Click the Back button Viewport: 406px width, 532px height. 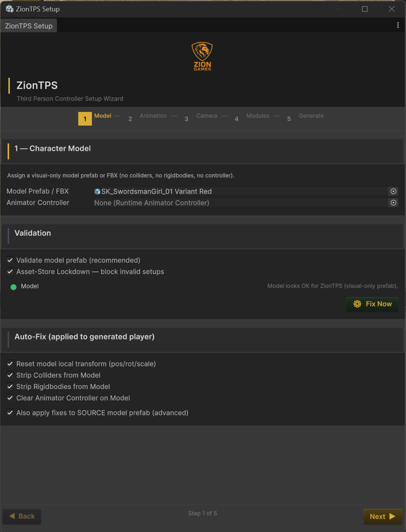click(x=22, y=516)
